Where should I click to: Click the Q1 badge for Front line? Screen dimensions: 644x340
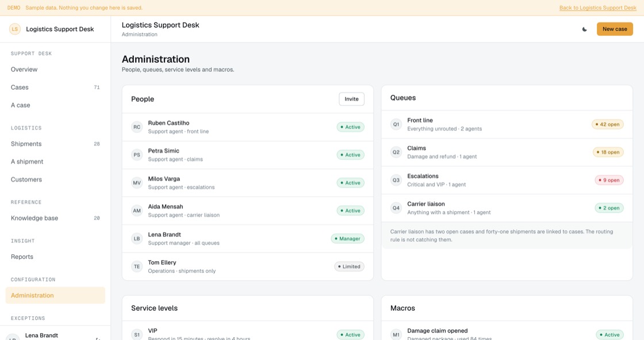(396, 124)
